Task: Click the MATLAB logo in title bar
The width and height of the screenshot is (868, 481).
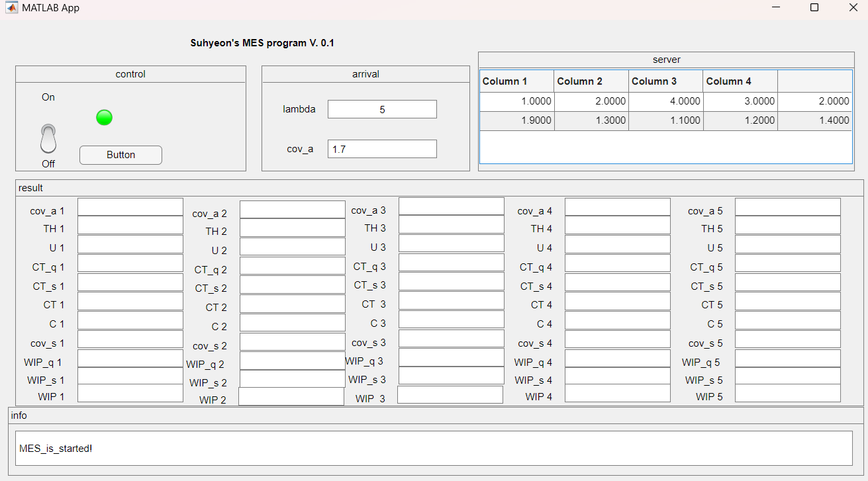Action: pyautogui.click(x=12, y=7)
